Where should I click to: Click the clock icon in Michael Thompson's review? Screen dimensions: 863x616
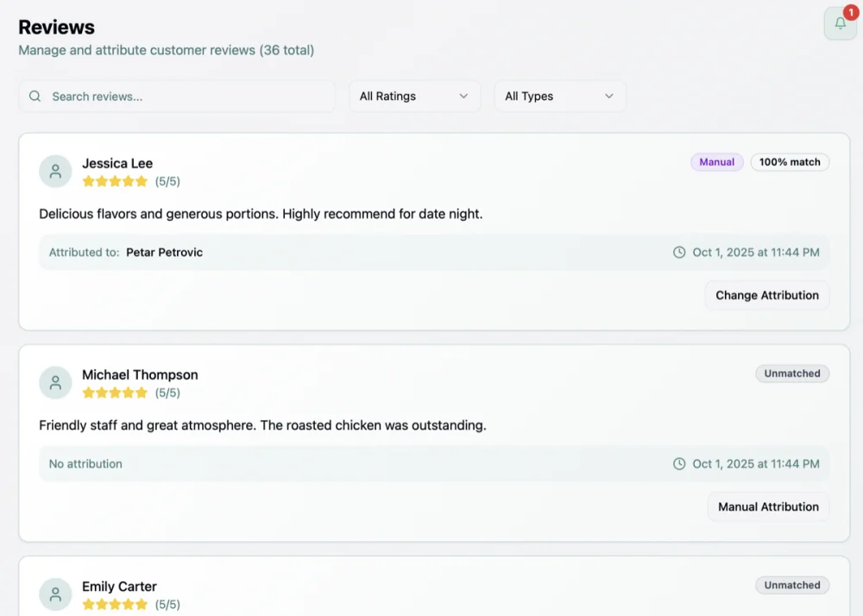pos(679,464)
